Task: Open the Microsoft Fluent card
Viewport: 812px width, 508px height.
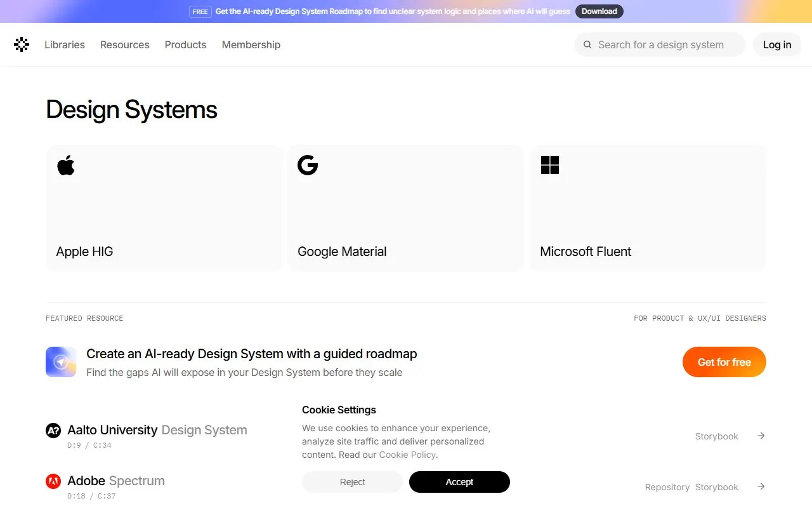Action: [648, 208]
